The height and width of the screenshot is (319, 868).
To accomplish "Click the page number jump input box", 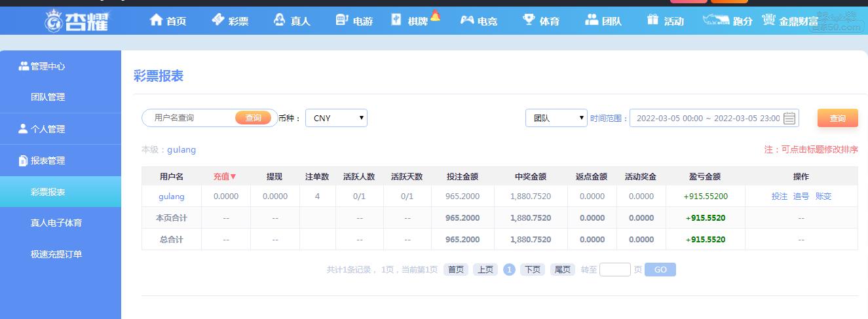I will 614,269.
